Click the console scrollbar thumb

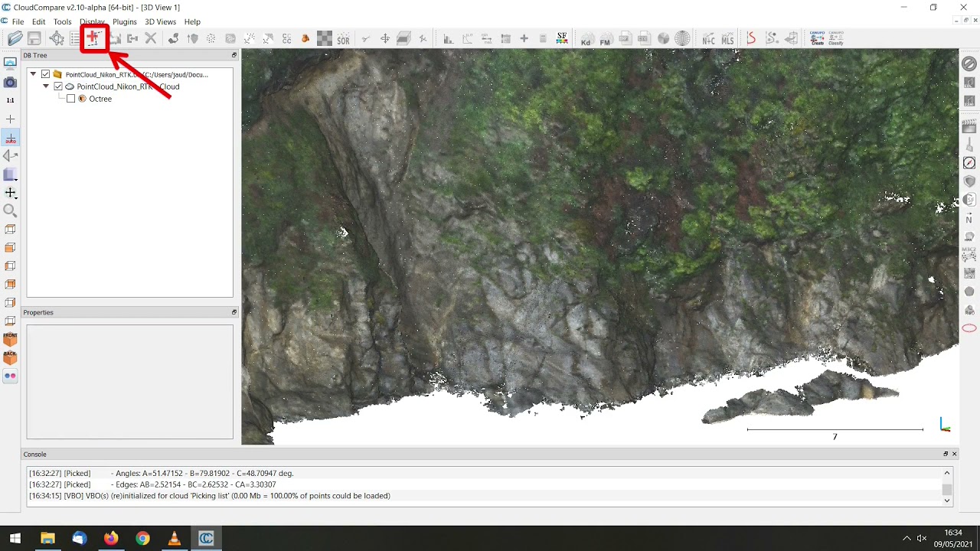tap(947, 490)
